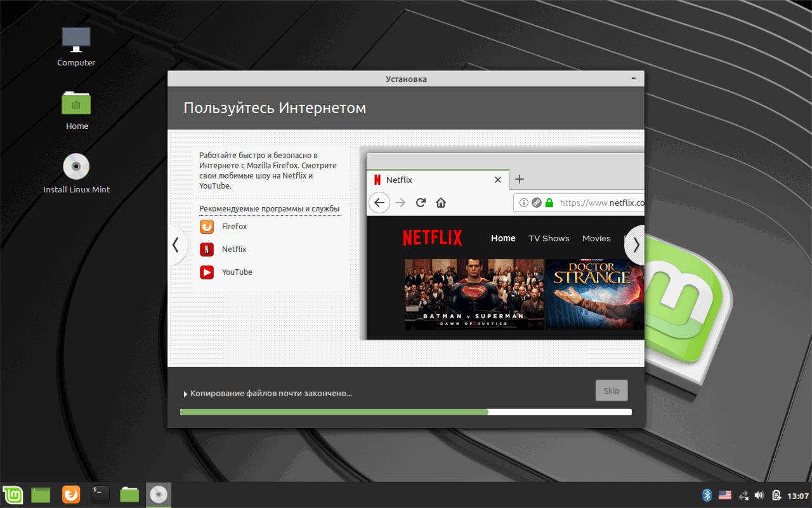Launch Firefox from the panel

tap(71, 494)
